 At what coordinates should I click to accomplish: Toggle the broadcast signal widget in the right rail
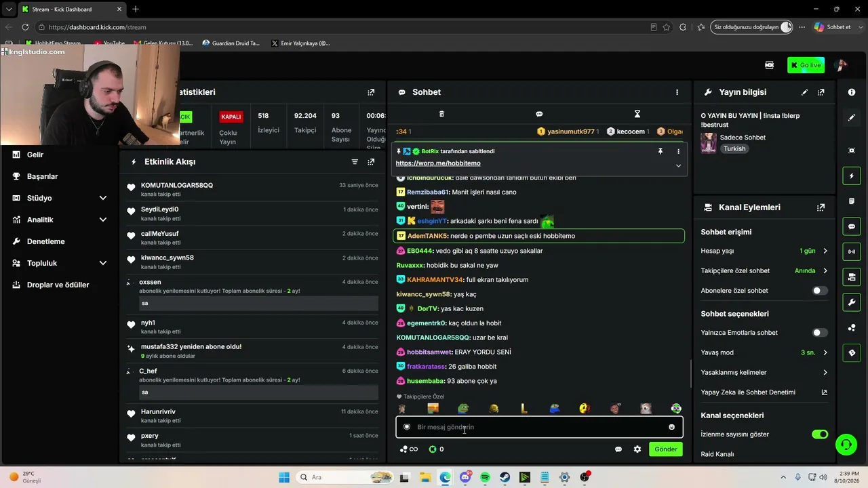[x=852, y=251]
